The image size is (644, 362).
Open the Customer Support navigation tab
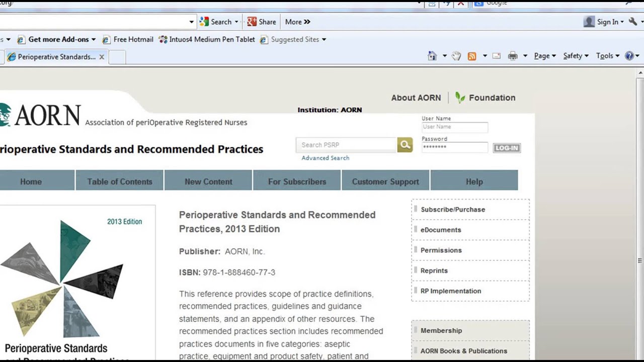385,181
